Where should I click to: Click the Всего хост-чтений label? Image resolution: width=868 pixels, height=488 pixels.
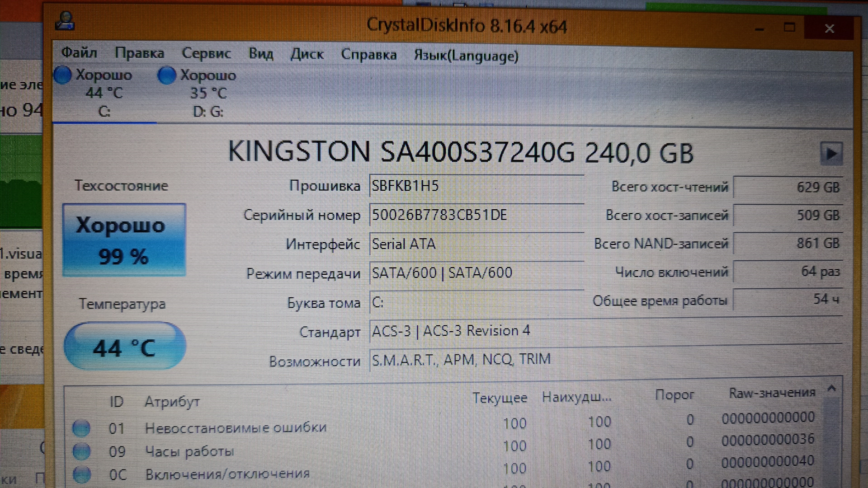[670, 187]
